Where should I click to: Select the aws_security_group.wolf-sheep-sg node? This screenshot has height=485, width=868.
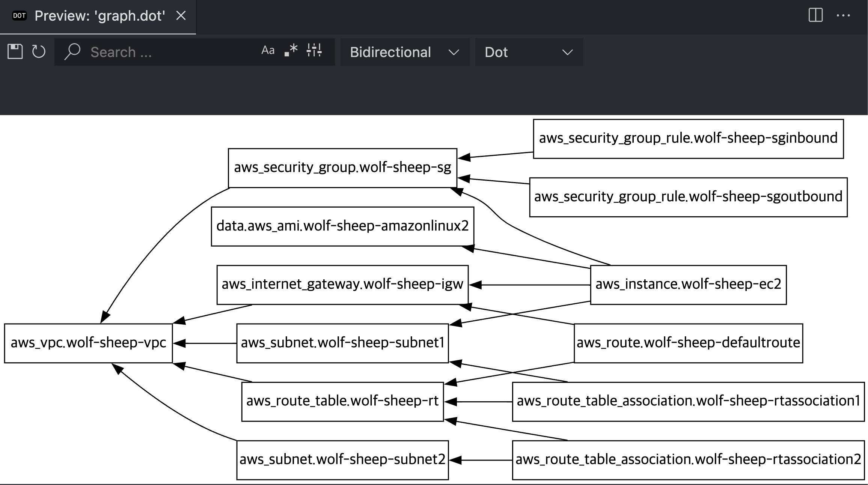tap(342, 168)
